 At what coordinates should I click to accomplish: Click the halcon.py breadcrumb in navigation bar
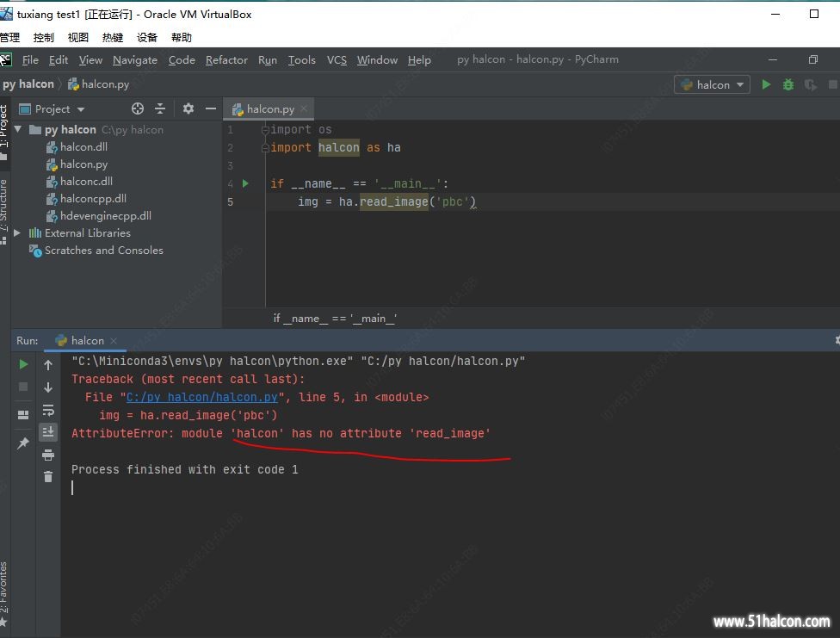click(x=99, y=84)
